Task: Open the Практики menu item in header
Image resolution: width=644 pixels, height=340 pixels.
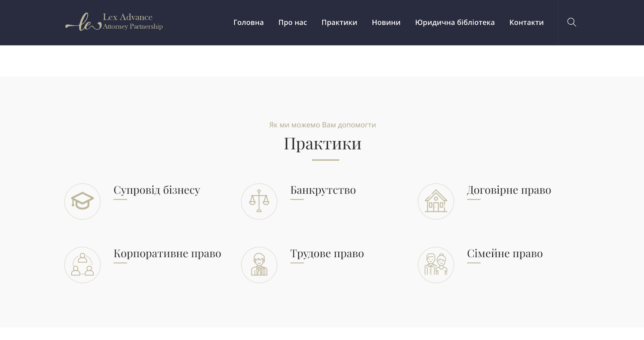Action: tap(339, 23)
